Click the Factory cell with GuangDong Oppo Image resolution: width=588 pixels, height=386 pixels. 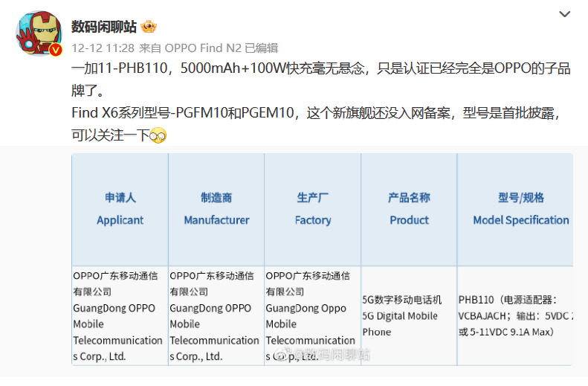coord(313,316)
